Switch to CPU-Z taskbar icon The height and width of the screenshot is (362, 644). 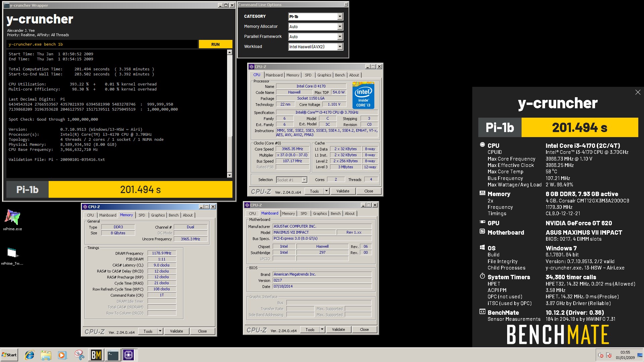tap(128, 355)
